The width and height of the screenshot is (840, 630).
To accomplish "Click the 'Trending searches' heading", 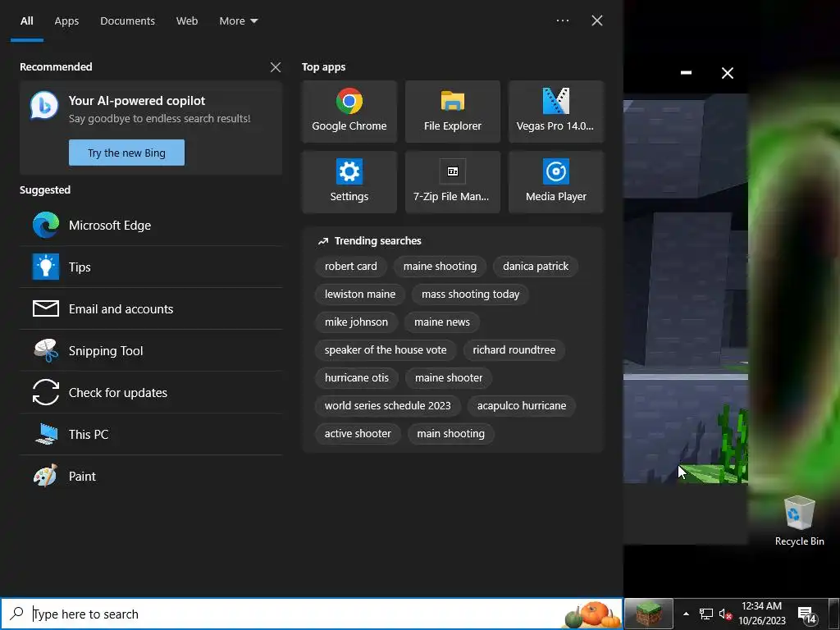I will point(377,241).
